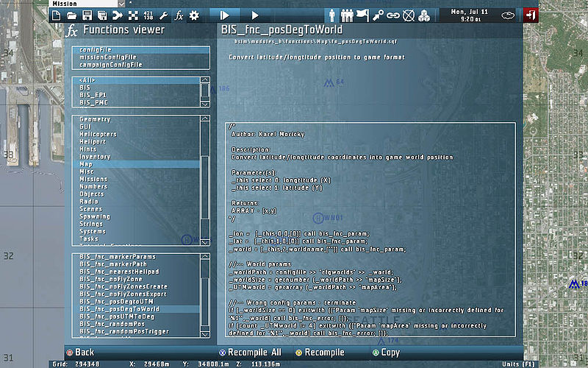Screen dimensions: 588x368
Task: Select the crossed circle trigger icon
Action: (x=409, y=15)
